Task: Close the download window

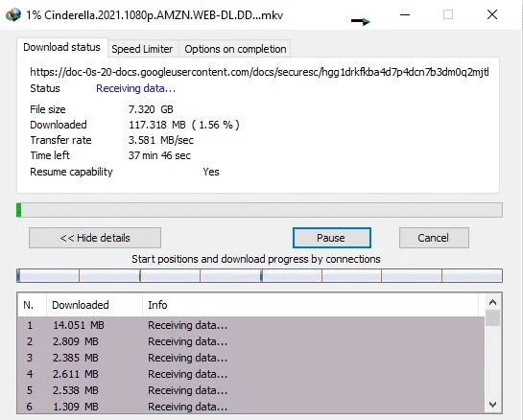Action: (492, 14)
